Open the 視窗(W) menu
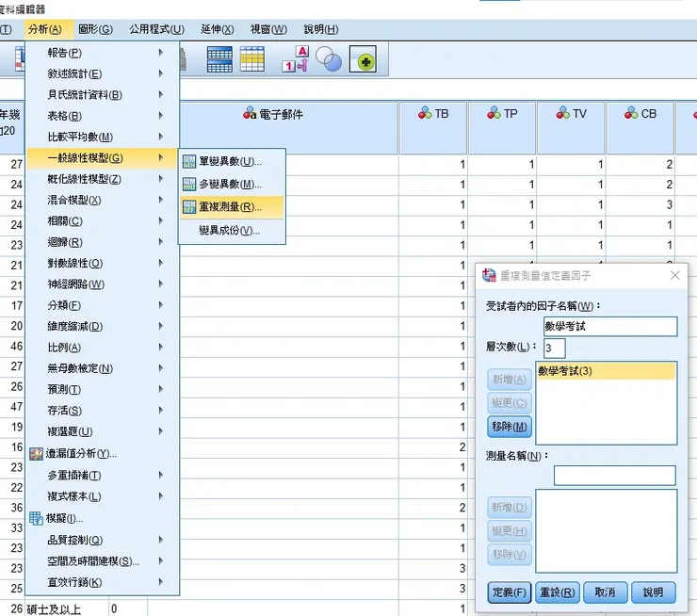The width and height of the screenshot is (697, 616). click(268, 29)
